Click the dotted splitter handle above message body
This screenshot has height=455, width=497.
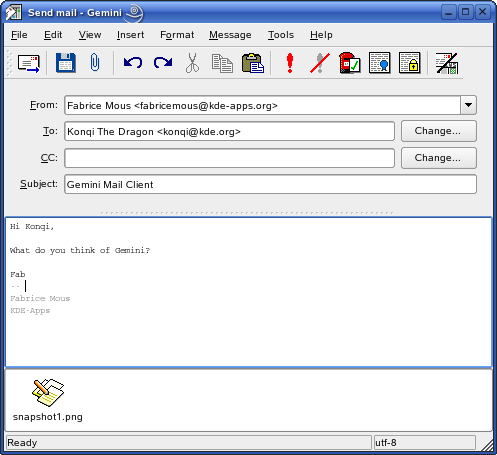pos(247,212)
